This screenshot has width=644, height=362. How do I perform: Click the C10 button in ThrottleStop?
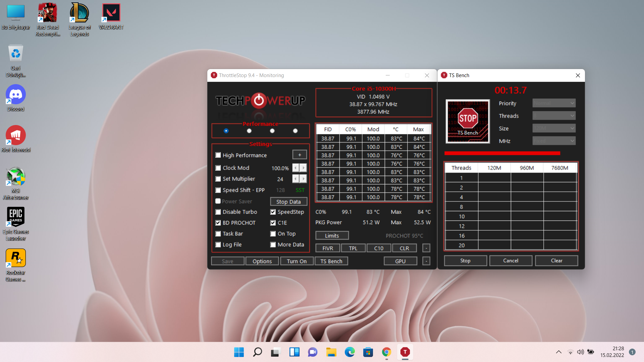click(x=378, y=248)
